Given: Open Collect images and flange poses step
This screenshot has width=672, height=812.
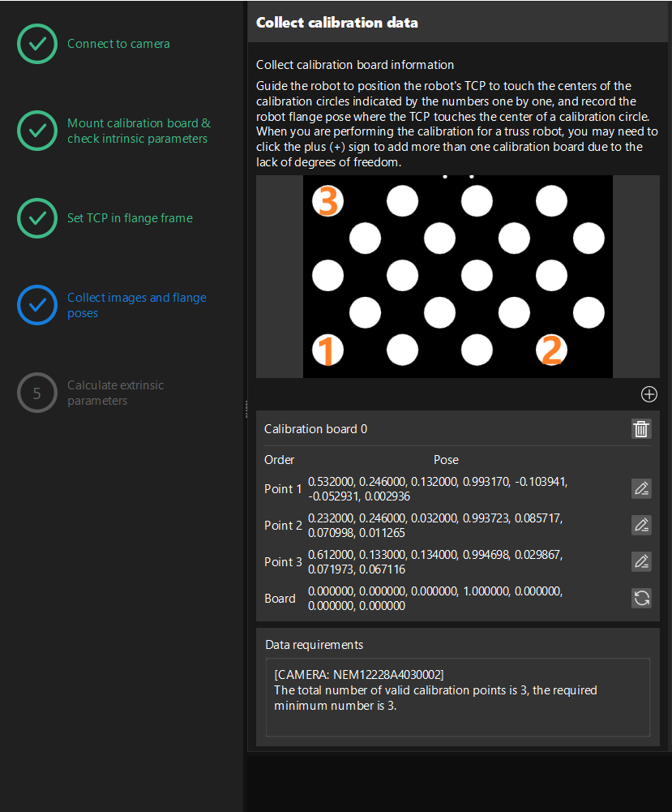Looking at the screenshot, I should 136,305.
